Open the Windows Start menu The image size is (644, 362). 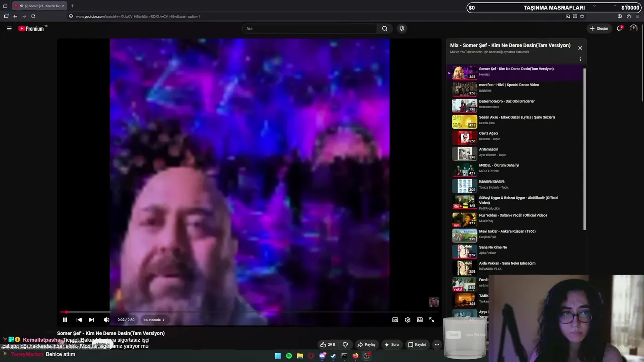[278, 356]
